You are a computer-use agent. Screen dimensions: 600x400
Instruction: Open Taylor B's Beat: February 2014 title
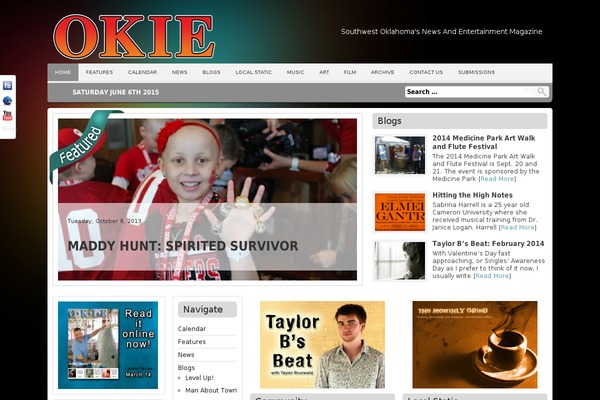[488, 244]
